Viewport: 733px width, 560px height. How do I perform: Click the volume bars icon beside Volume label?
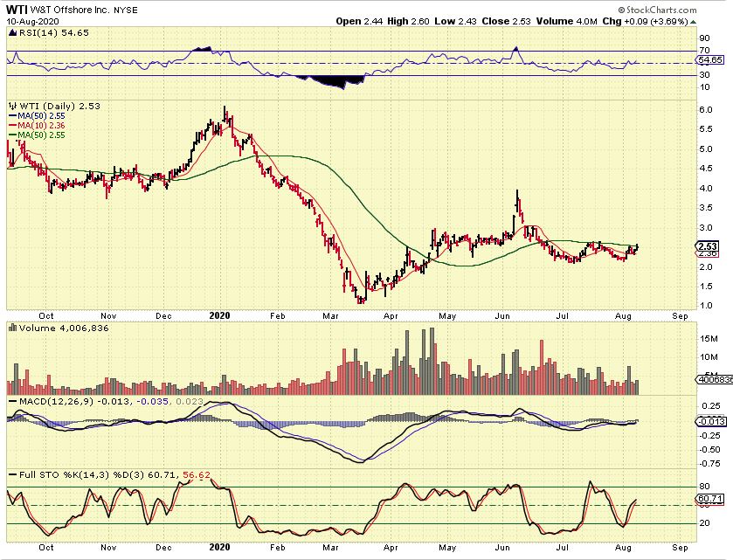(x=13, y=328)
